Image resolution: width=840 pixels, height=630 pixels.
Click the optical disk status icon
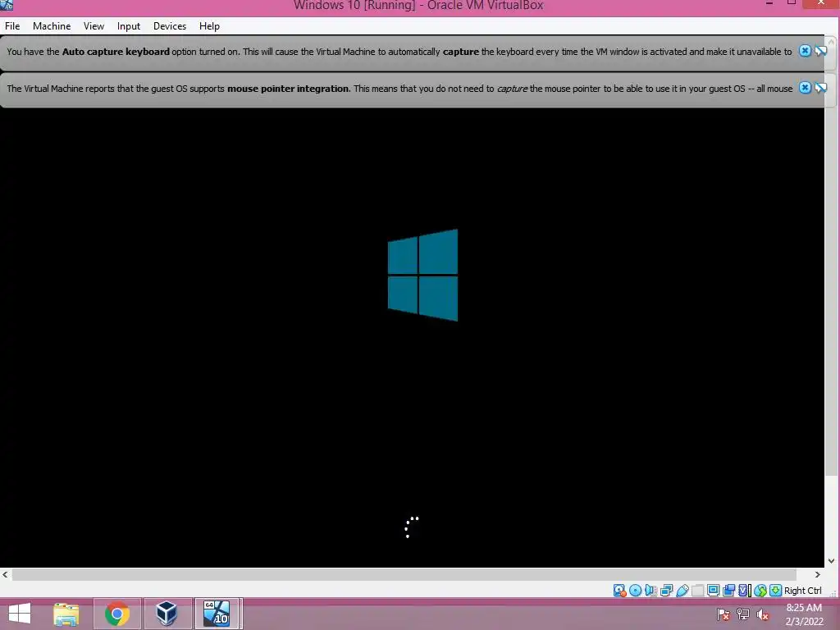(x=636, y=591)
